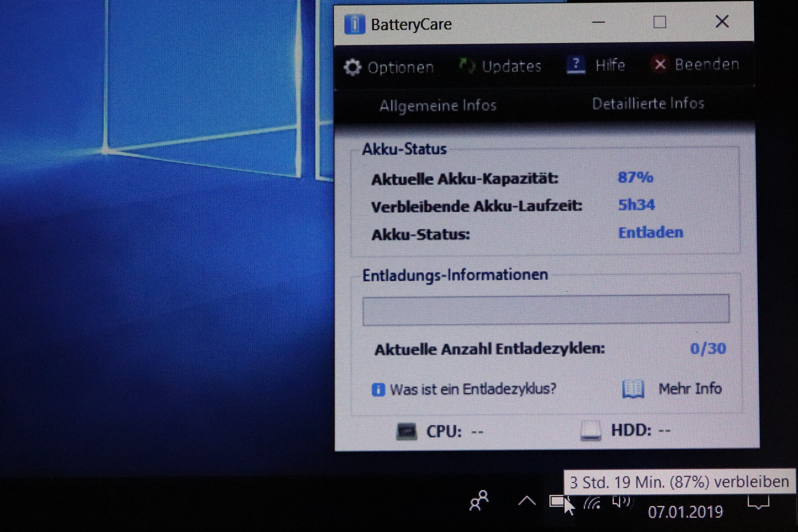Click the red Beenden X icon
Viewport: 798px width, 532px height.
(660, 64)
